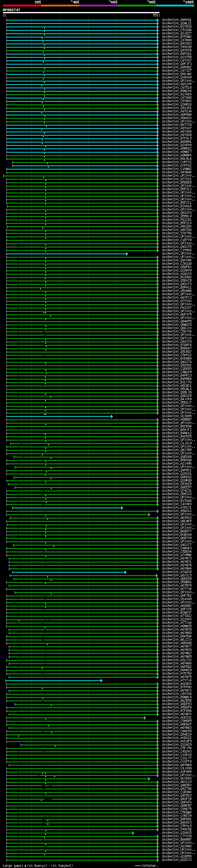Click hit UniRef100_C1J0L9
This screenshot has height=868, width=197.
pos(177,443)
